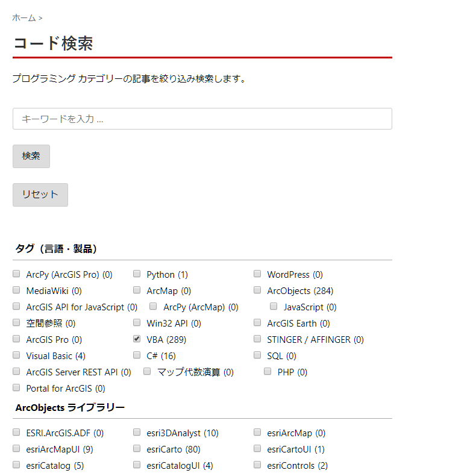Check the esriArcMap (0) checkbox
The width and height of the screenshot is (476, 476).
click(x=257, y=432)
